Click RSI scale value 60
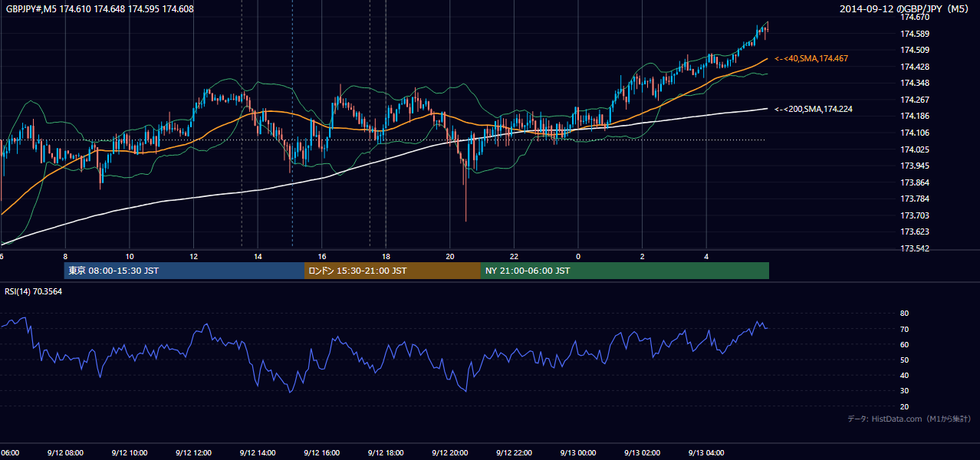This screenshot has width=980, height=460. pos(905,344)
